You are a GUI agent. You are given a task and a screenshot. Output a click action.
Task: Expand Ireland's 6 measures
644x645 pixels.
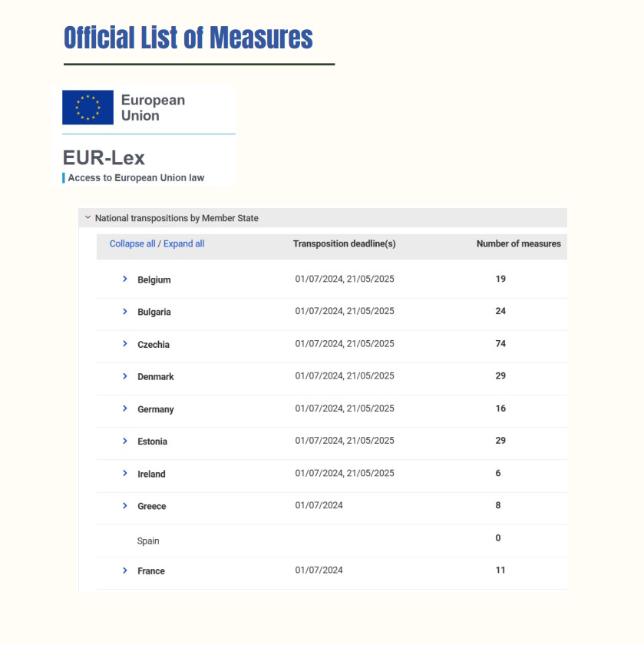[x=125, y=474]
